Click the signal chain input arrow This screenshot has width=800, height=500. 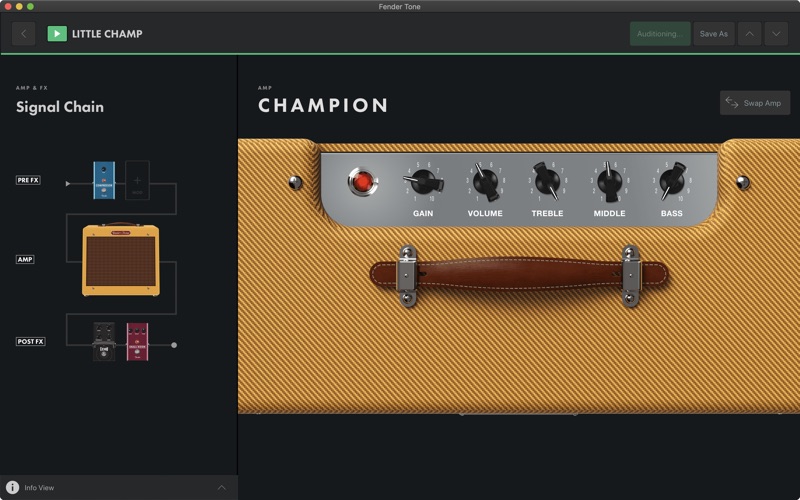click(68, 184)
